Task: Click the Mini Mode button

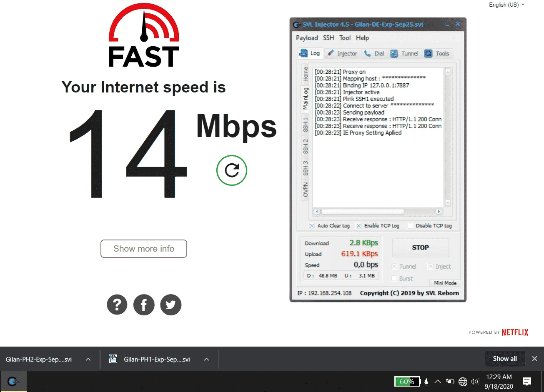Action: [x=445, y=283]
